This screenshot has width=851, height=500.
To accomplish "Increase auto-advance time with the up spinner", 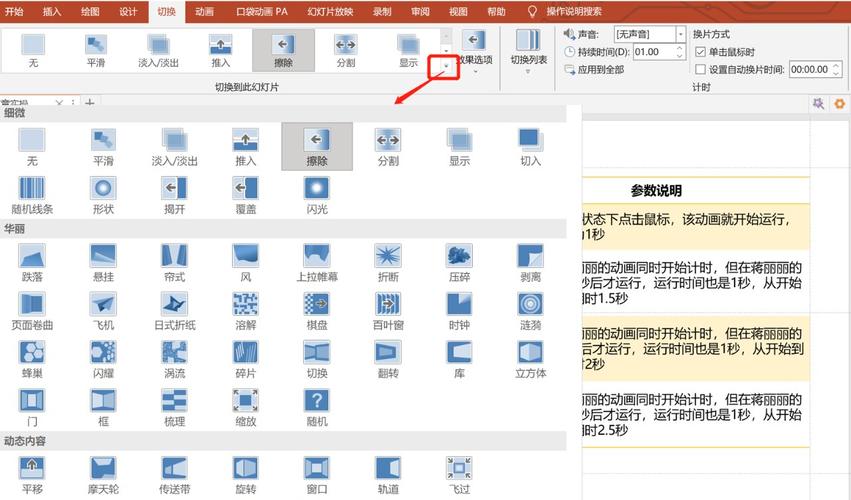I will [x=836, y=66].
